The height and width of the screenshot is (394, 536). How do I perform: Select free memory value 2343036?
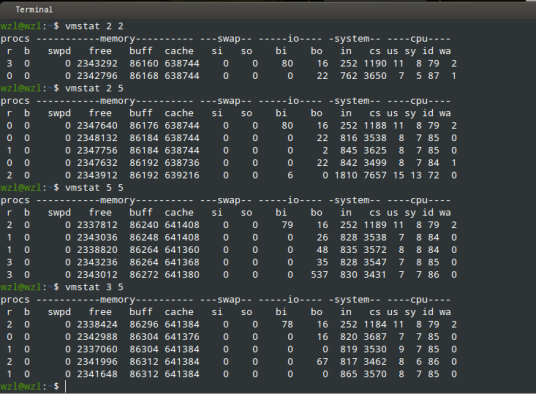click(x=97, y=237)
